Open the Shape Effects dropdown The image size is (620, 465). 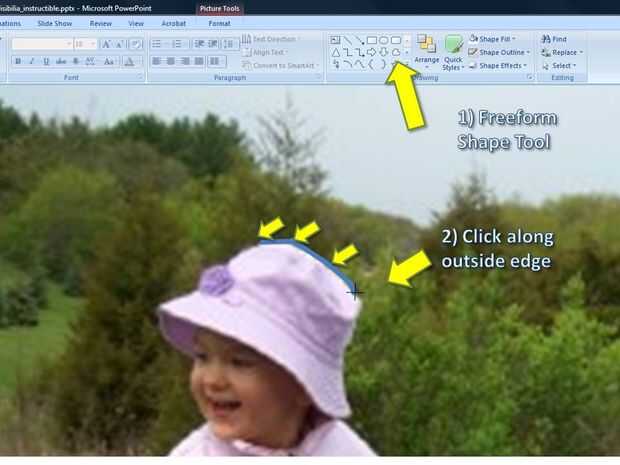tap(498, 66)
